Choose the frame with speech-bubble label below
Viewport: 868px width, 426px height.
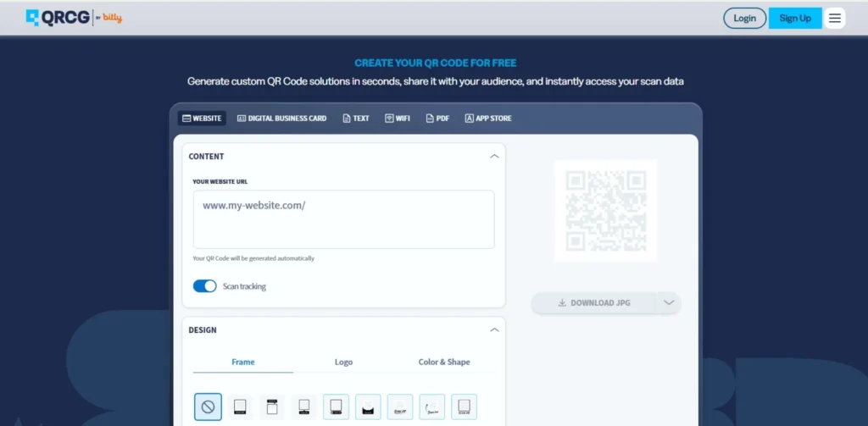pos(304,407)
